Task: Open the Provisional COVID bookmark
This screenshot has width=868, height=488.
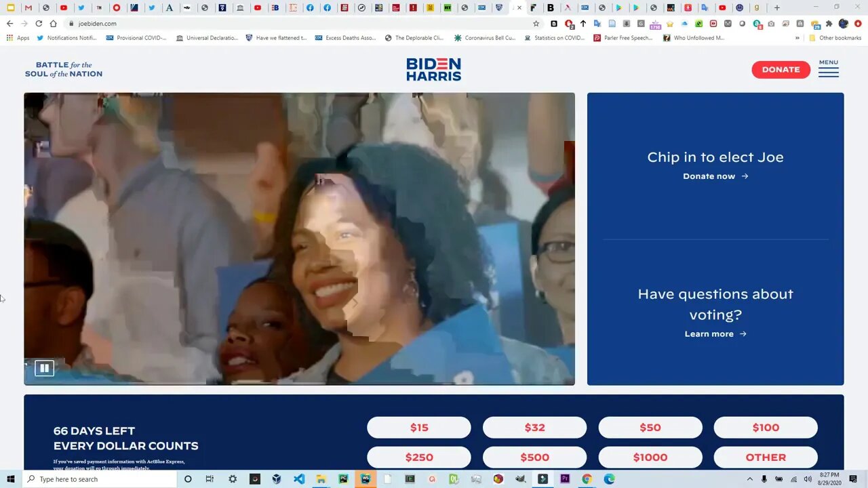Action: pos(136,38)
